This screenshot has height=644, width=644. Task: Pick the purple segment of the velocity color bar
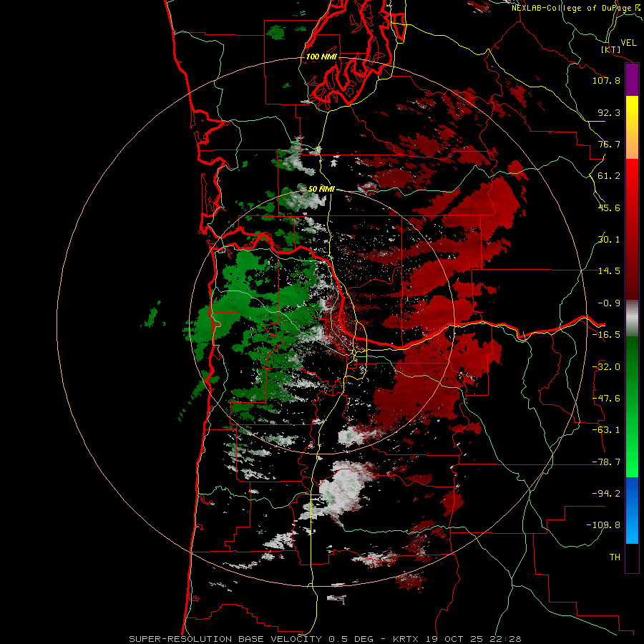tap(632, 79)
